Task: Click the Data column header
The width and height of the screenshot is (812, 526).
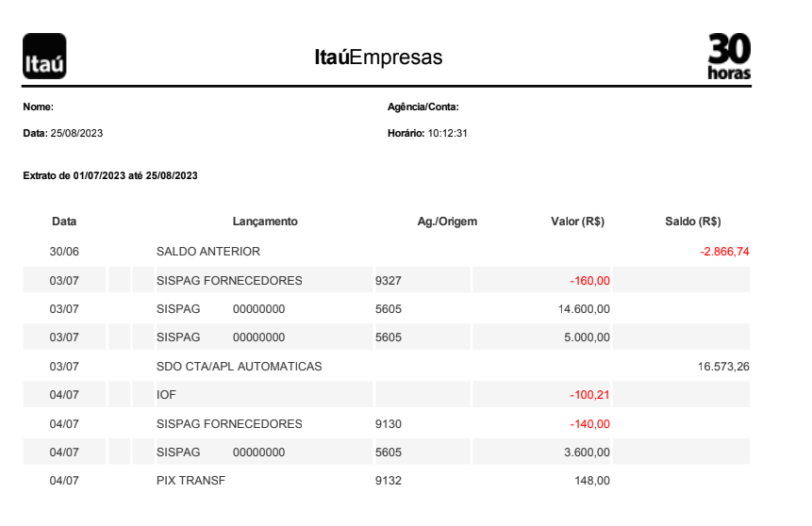Action: 64,222
